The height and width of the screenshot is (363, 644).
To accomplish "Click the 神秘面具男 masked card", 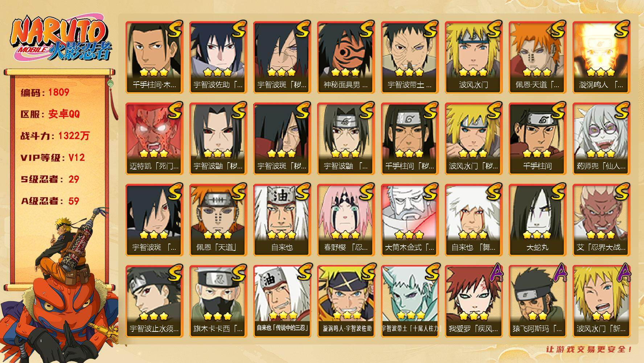I will [x=346, y=57].
